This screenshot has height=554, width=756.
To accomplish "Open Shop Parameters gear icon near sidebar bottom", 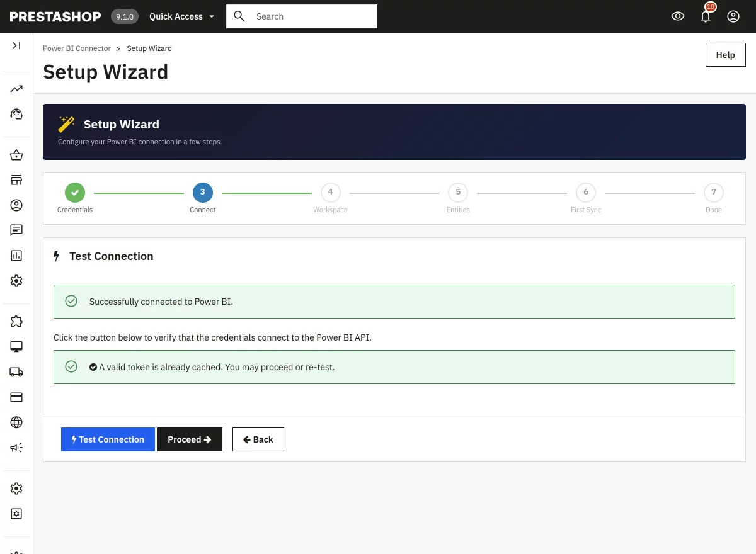I will [16, 489].
